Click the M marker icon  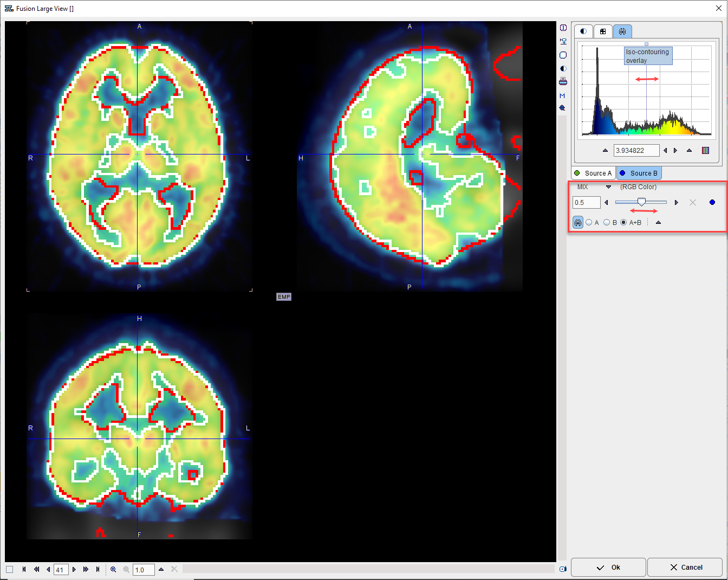coord(562,95)
